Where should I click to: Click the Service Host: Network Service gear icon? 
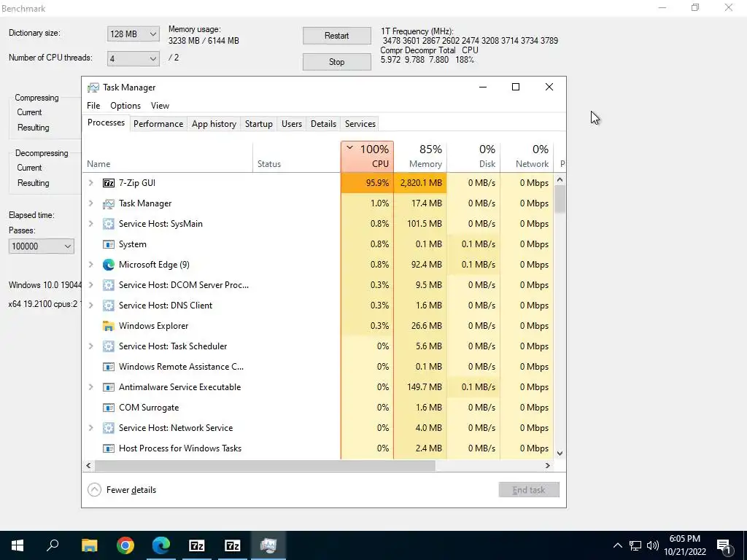109,428
